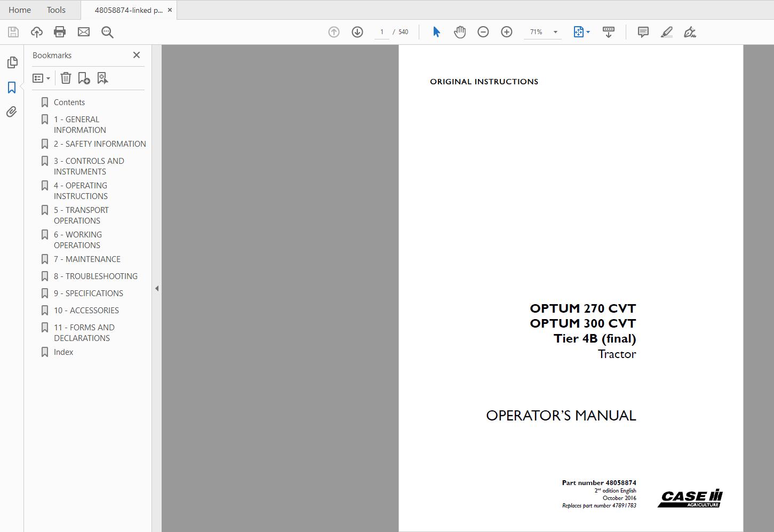774x532 pixels.
Task: Click the Part number 48058874 text
Action: 599,482
